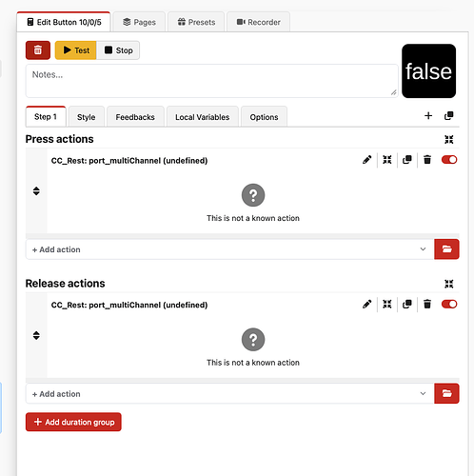Open the release actions Add action dropdown

tap(229, 394)
